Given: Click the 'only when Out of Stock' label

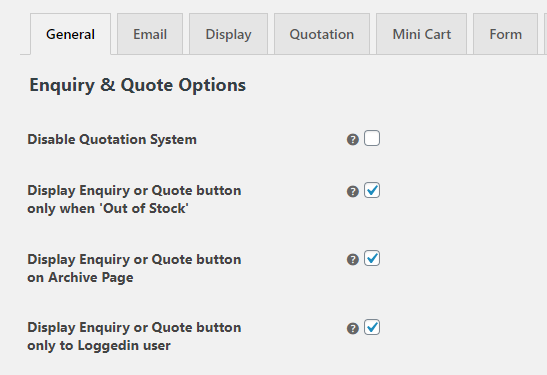Looking at the screenshot, I should [134, 200].
